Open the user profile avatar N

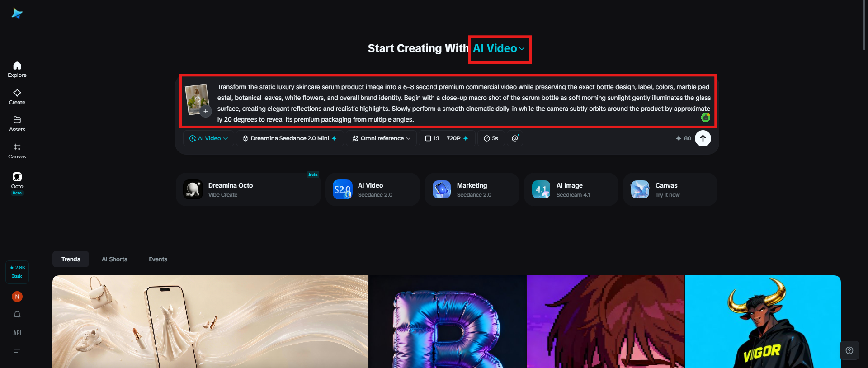[17, 297]
